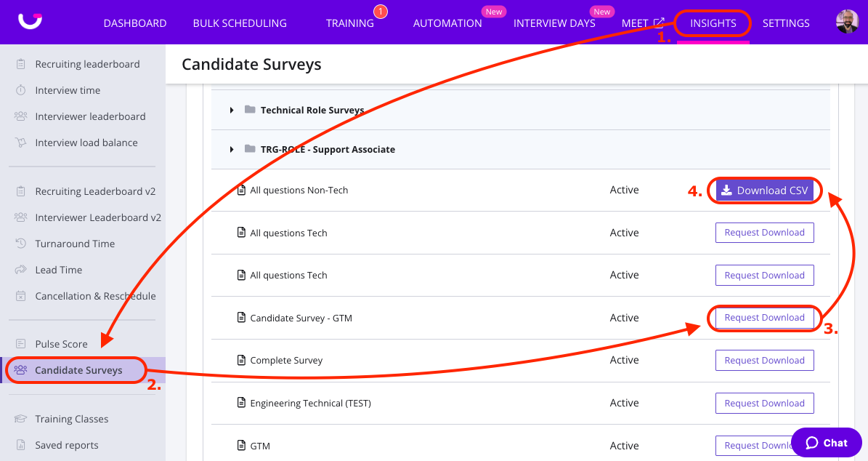The height and width of the screenshot is (461, 868).
Task: Download CSV for All questions Non-Tech
Action: (764, 191)
